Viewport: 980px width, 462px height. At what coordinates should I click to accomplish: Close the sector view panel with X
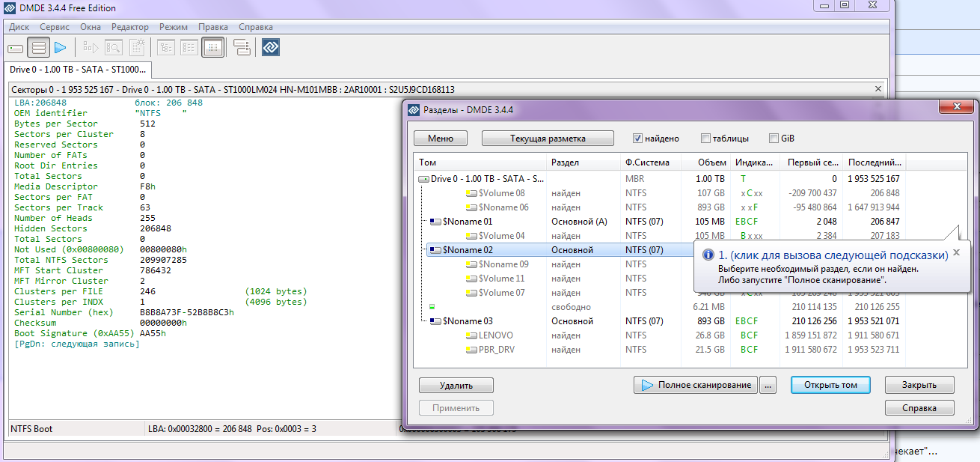click(x=878, y=89)
